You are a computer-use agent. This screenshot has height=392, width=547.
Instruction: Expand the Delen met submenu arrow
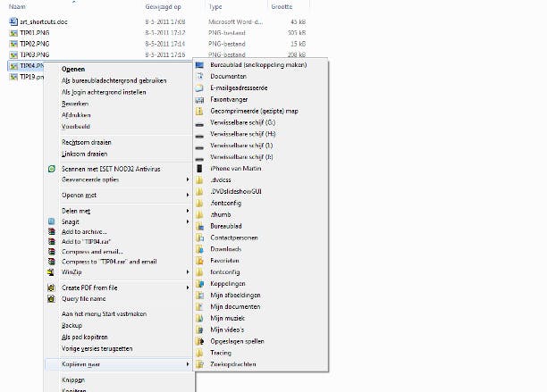[x=188, y=211]
